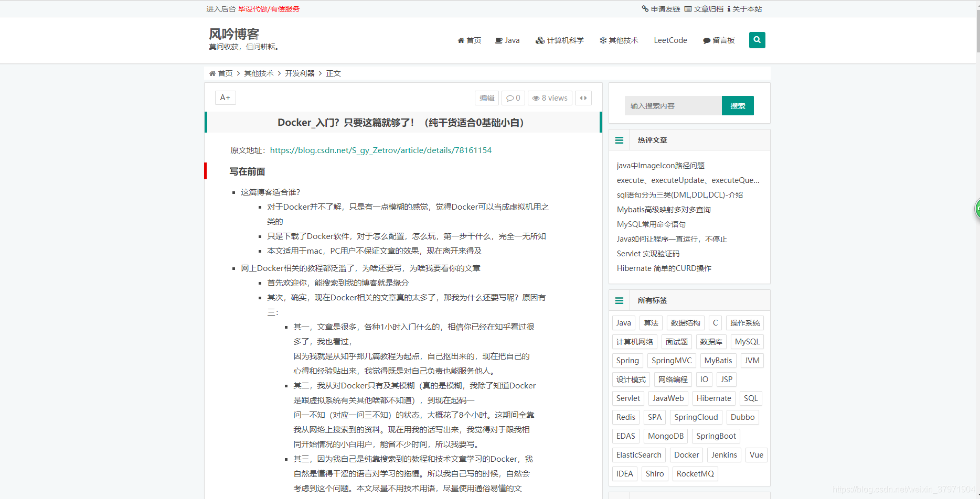Screen dimensions: 980x499
Task: Open the original CSDN article URL
Action: [381, 150]
